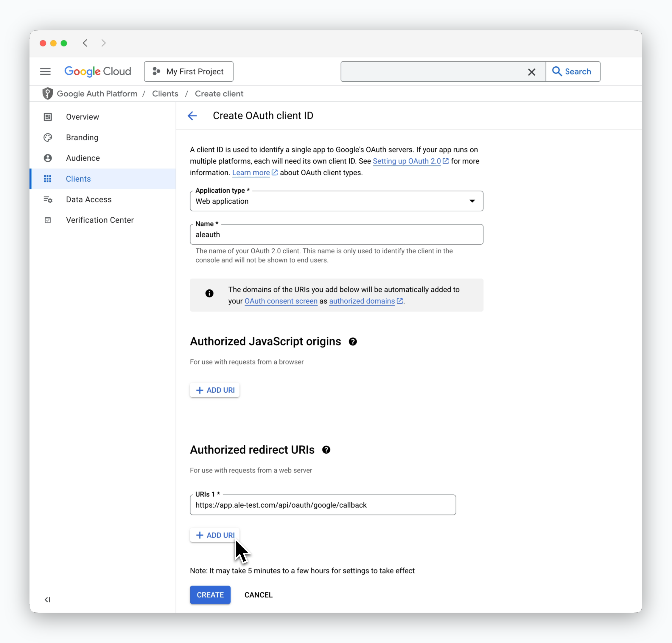Click the Verification Center checkbox icon
The width and height of the screenshot is (672, 643).
pos(48,220)
